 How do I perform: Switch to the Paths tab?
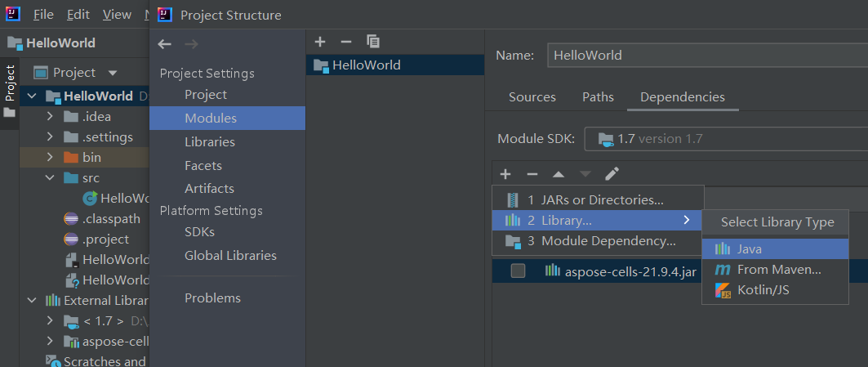(x=598, y=97)
